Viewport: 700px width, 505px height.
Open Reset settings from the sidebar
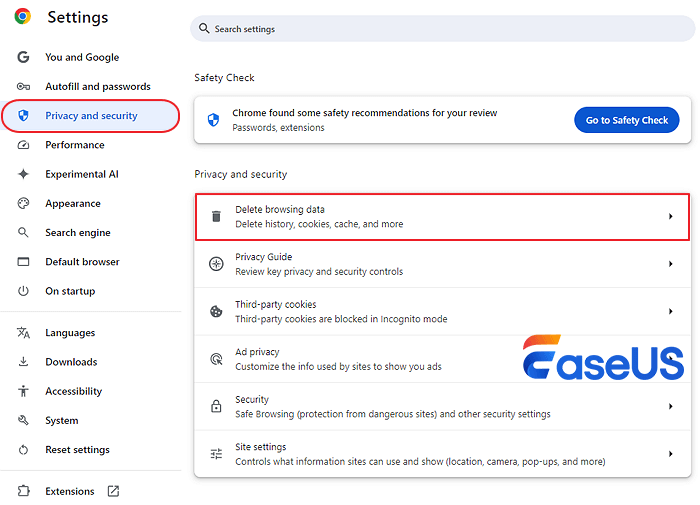[77, 450]
